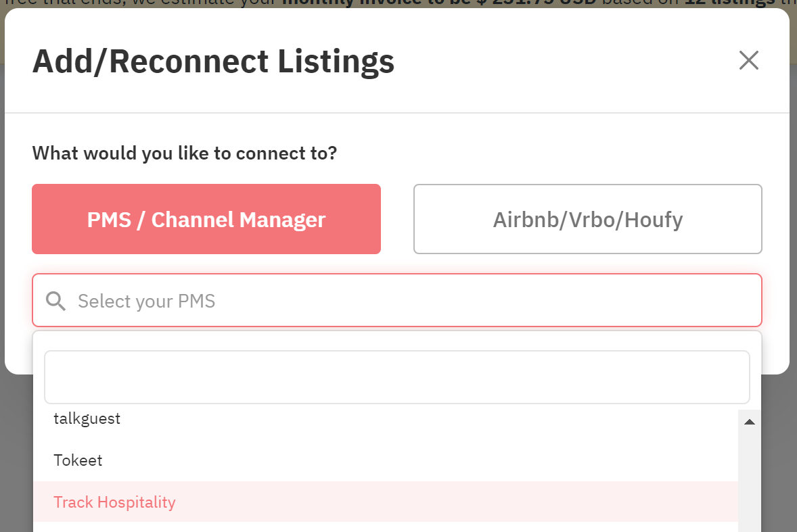The height and width of the screenshot is (532, 797).
Task: Click the 'What would you like to connect to?' label
Action: [185, 153]
